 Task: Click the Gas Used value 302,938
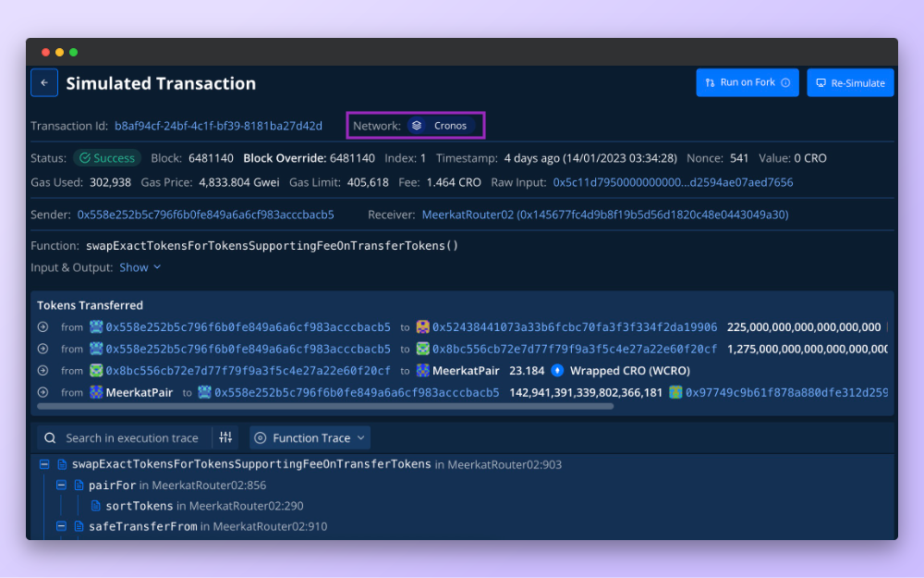point(110,182)
